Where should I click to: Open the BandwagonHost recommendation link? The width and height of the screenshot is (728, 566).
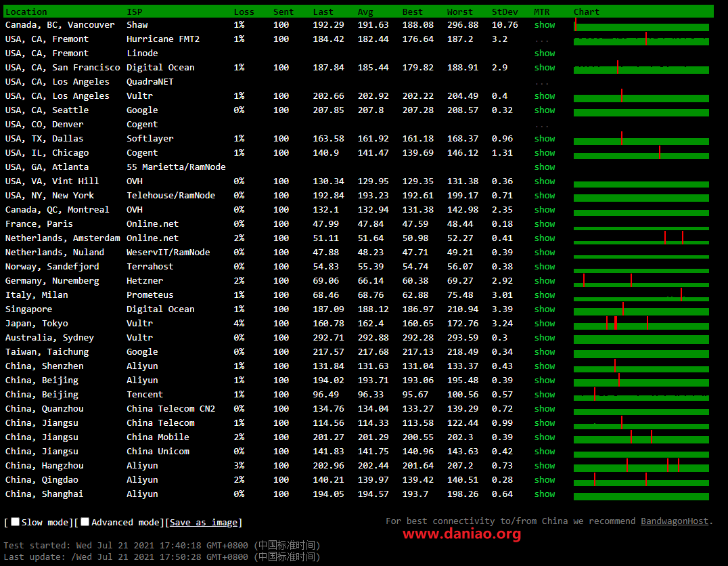(675, 521)
